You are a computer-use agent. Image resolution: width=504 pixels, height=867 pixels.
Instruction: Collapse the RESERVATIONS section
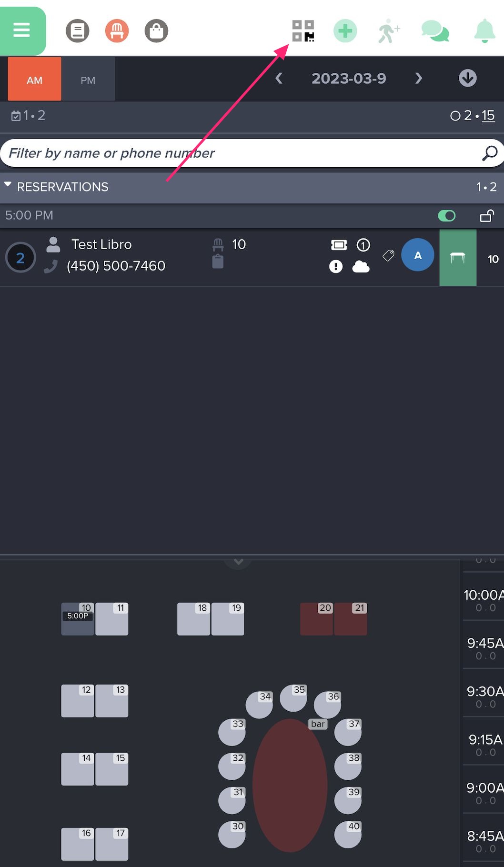(x=8, y=186)
